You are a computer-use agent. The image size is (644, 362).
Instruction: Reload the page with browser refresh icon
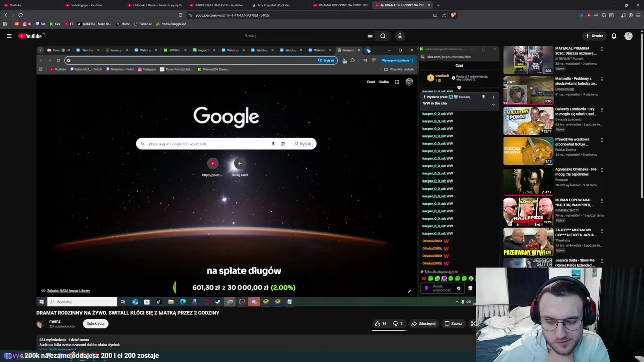[x=21, y=15]
